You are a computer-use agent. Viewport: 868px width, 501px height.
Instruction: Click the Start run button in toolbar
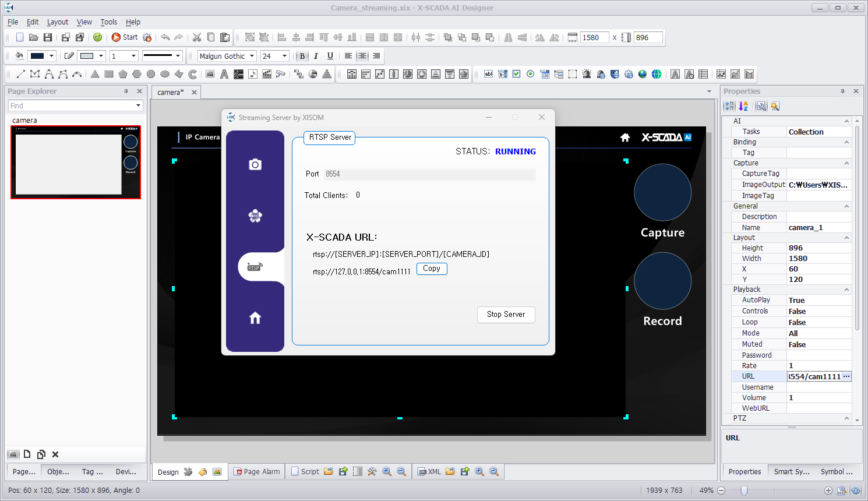tap(125, 37)
